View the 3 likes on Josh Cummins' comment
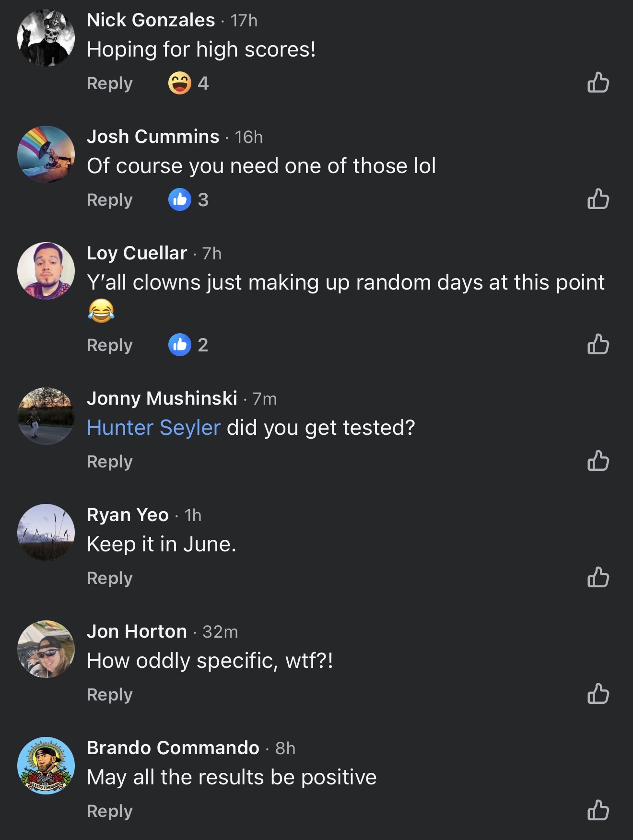This screenshot has height=840, width=633. tap(188, 199)
